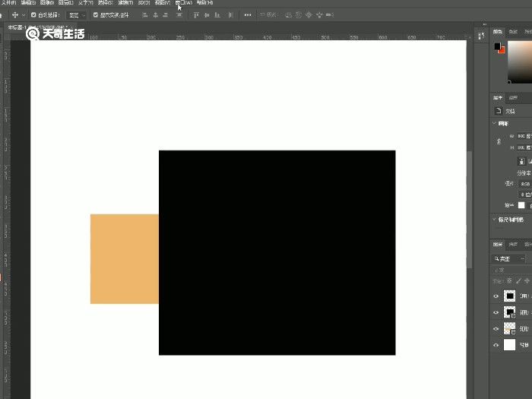This screenshot has height=399, width=532.
Task: Click the Align bottom edges icon
Action: tap(217, 15)
